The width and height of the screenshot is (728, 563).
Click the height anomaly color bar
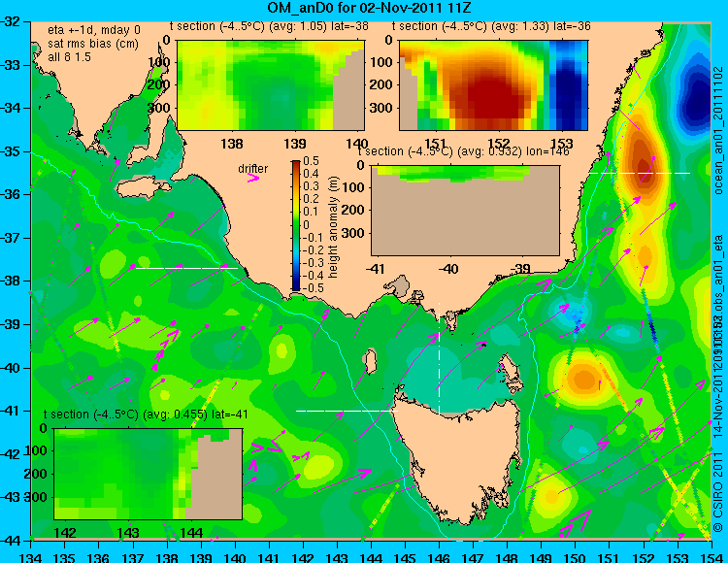(x=296, y=225)
